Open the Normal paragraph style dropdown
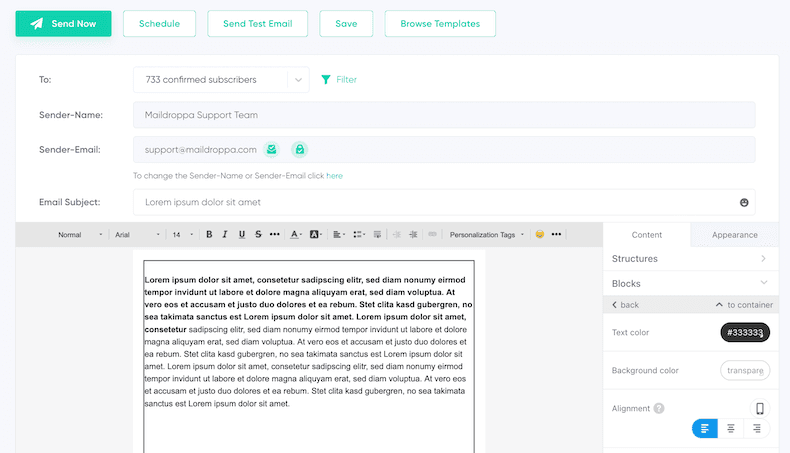 click(x=80, y=235)
